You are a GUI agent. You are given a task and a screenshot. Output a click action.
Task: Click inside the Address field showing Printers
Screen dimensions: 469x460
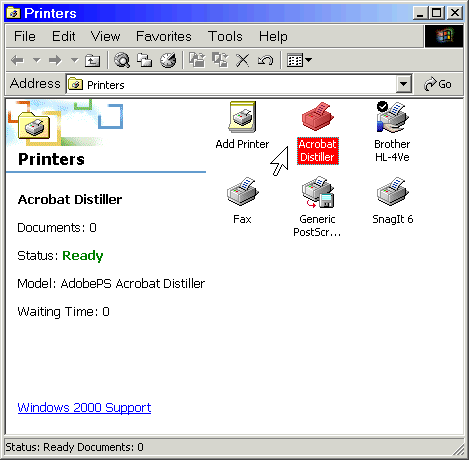231,84
